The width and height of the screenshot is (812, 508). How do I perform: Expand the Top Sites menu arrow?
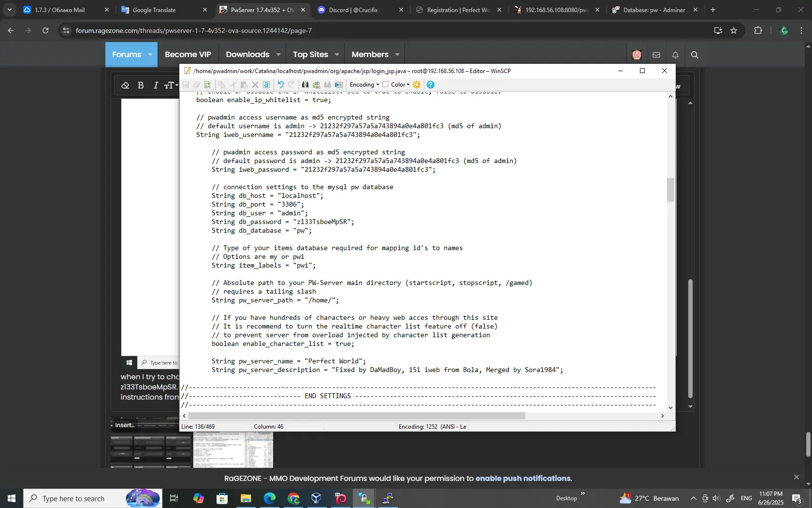pyautogui.click(x=337, y=55)
